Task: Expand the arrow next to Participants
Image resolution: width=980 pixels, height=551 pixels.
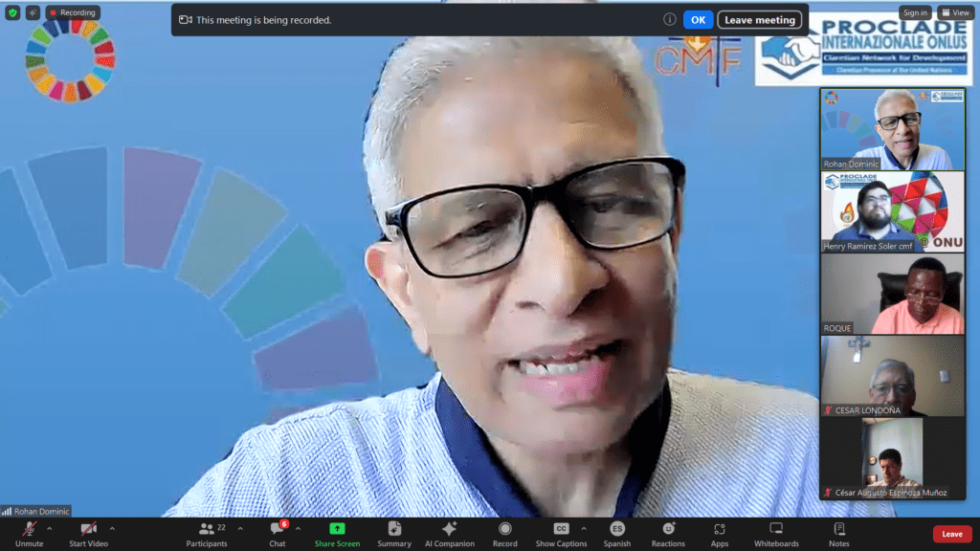Action: pyautogui.click(x=239, y=528)
